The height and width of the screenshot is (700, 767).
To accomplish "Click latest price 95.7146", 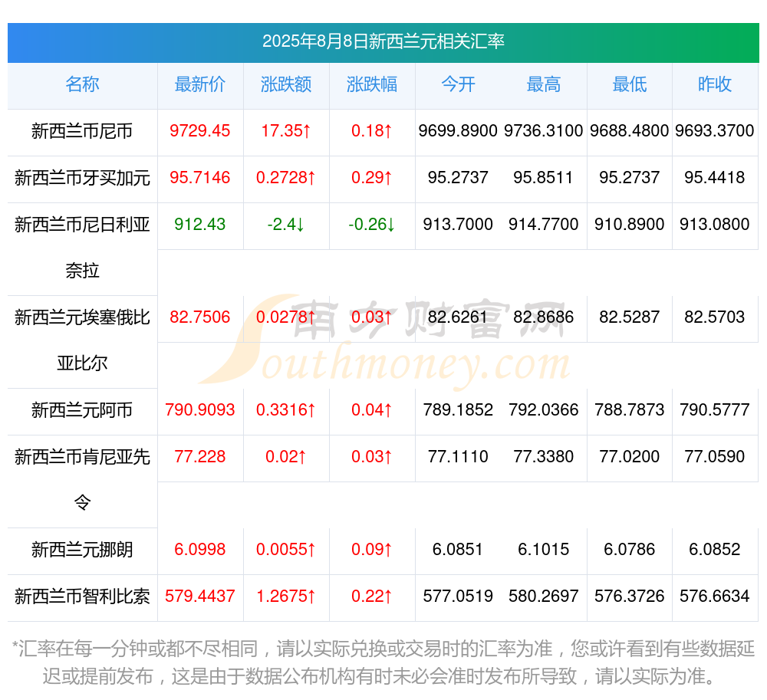I will click(200, 177).
